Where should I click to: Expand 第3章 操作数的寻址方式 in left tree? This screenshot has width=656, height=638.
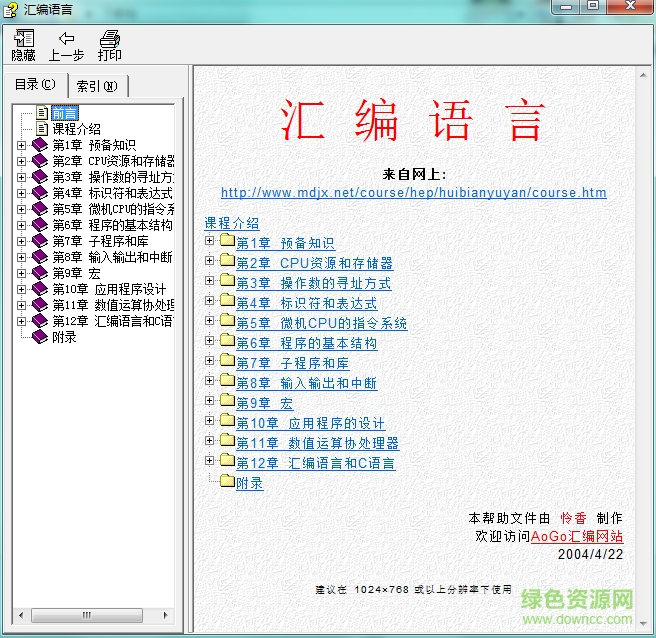click(21, 177)
